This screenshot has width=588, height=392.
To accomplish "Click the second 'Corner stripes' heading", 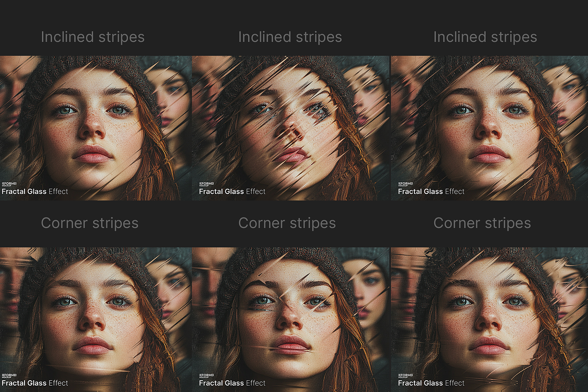I will click(x=287, y=223).
